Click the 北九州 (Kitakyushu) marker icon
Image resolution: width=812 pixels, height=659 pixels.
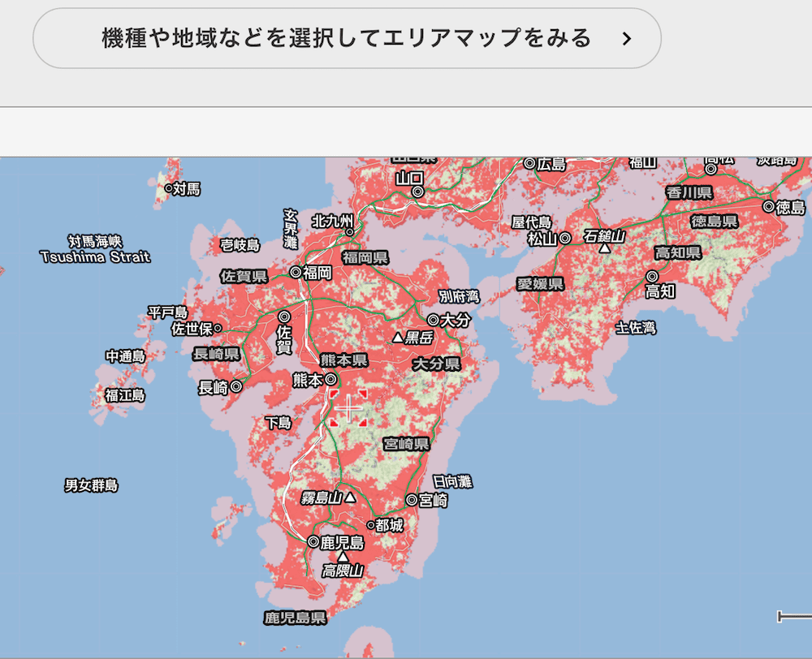click(349, 231)
